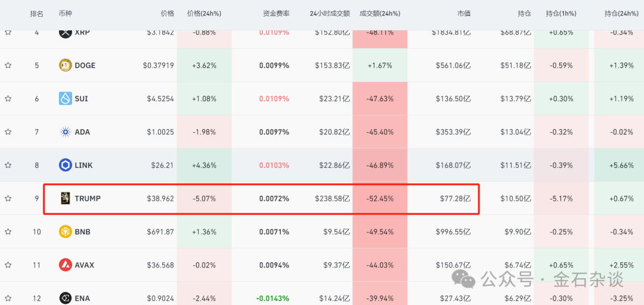Select TRUMP price $38.962

coord(160,198)
